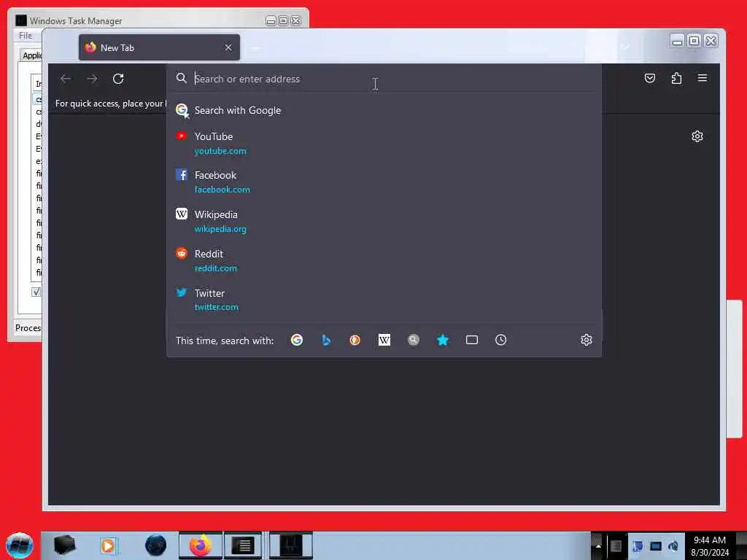Switch to Firefox in the taskbar
Image resolution: width=747 pixels, height=560 pixels.
pos(200,545)
